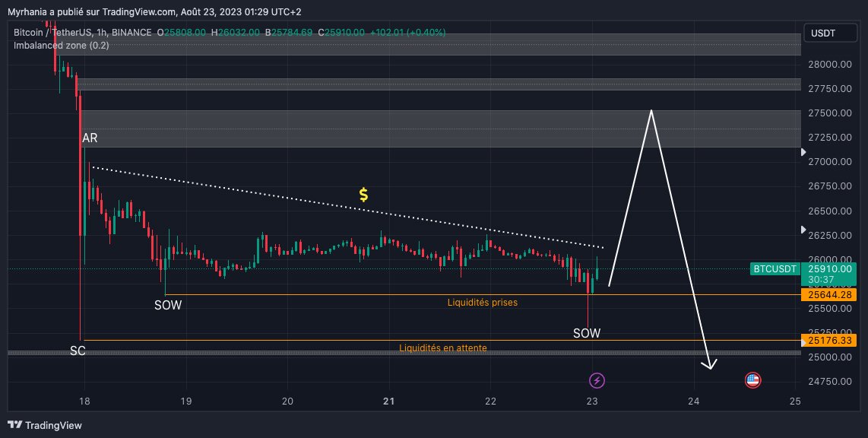Click the SC annotation label
868x438 pixels.
(78, 351)
